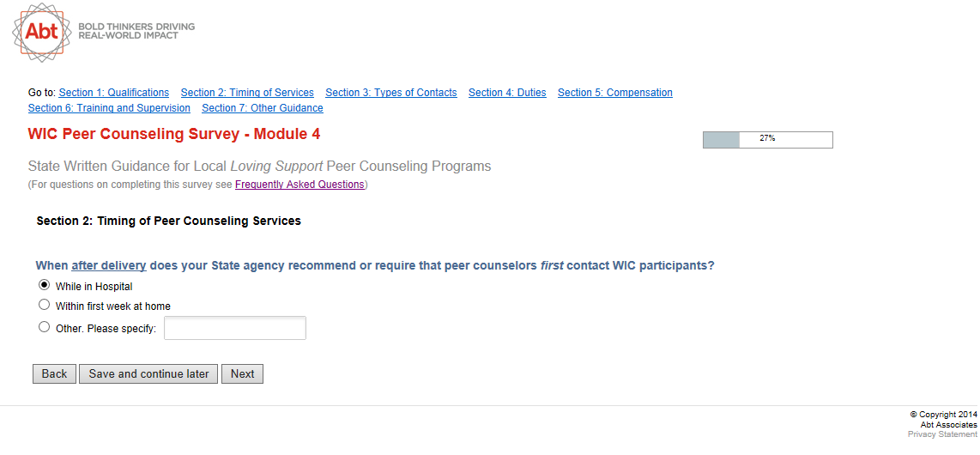Viewport: 980px width, 455px height.
Task: Navigate to Section 4: Duties
Action: coord(507,93)
